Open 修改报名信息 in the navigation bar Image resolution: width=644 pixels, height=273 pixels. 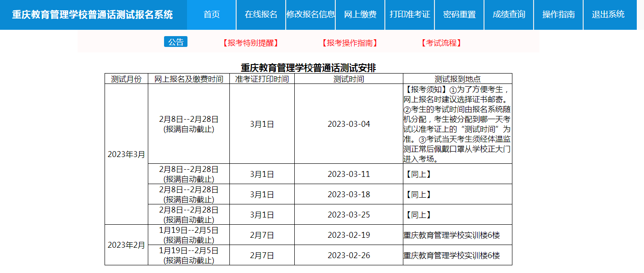[x=311, y=14]
